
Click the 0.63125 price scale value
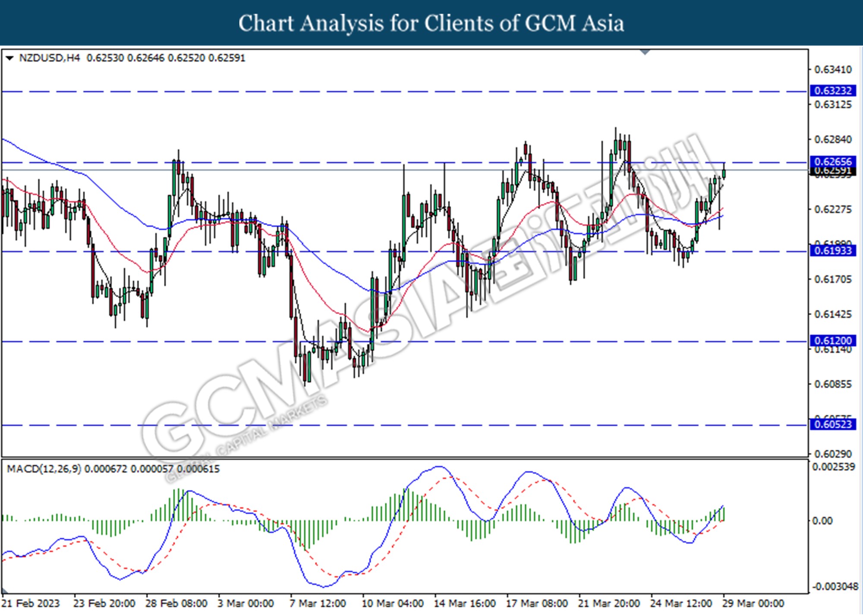833,104
